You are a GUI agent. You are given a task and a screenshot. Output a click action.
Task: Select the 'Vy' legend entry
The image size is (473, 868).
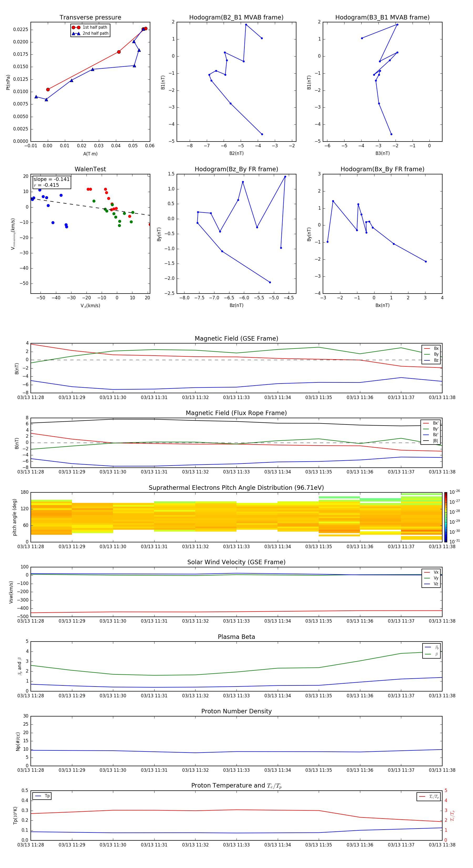(x=431, y=578)
